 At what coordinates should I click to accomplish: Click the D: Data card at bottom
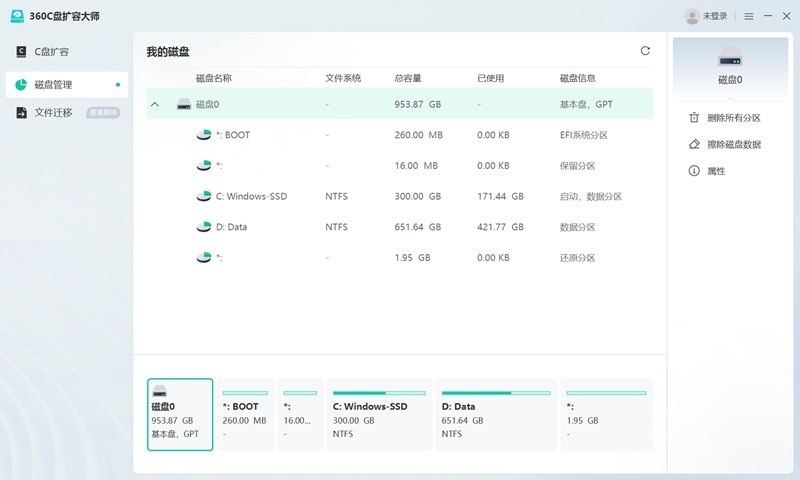click(495, 414)
